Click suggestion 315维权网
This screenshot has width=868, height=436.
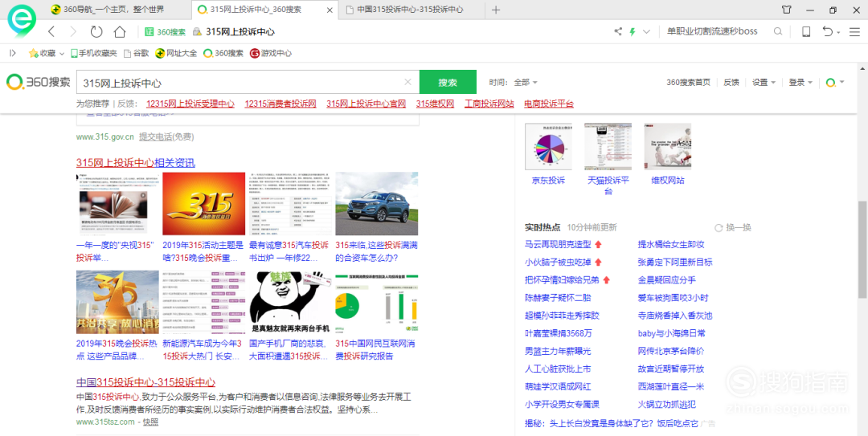click(435, 104)
